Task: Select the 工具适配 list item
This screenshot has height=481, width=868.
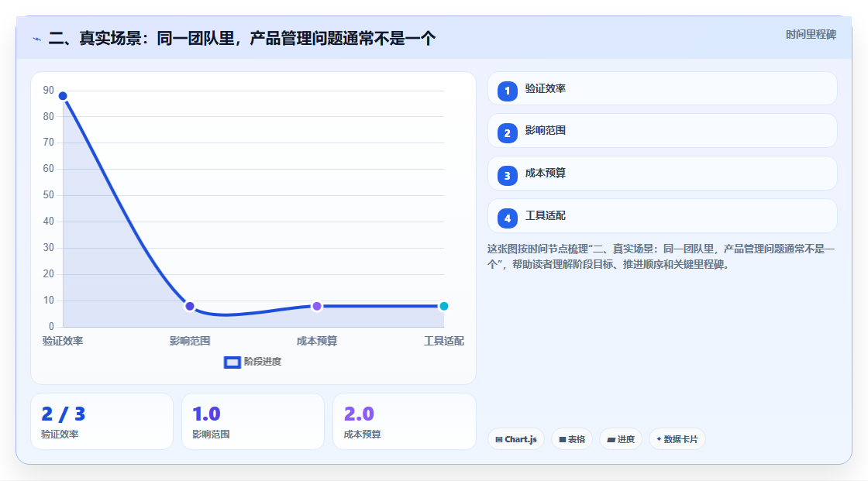Action: [x=662, y=216]
